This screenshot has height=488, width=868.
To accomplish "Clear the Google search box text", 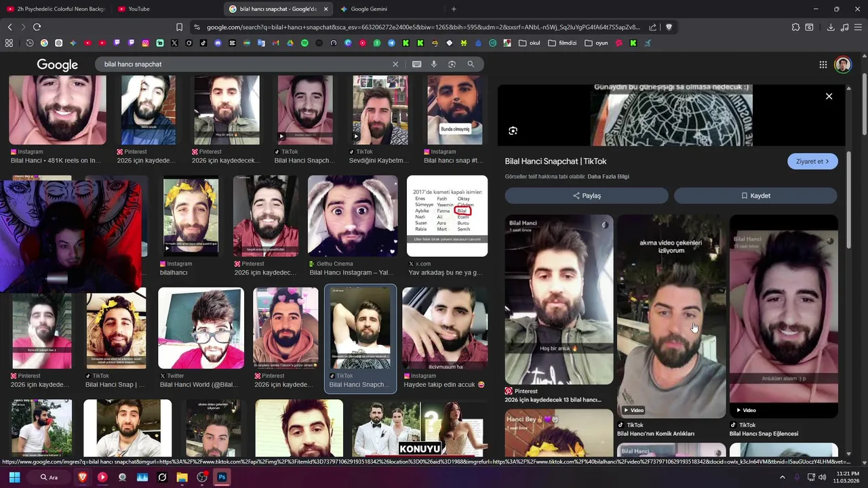I will 395,64.
